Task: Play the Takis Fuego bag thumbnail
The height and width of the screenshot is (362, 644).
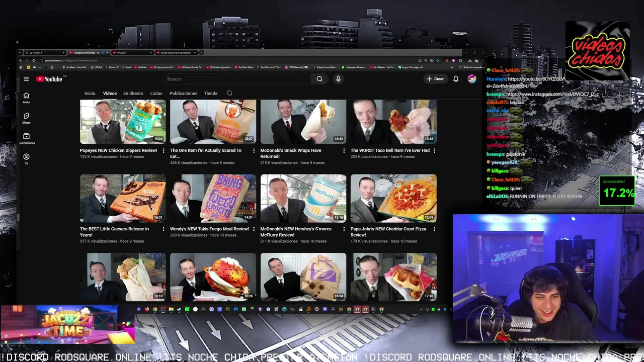Action: coord(213,198)
